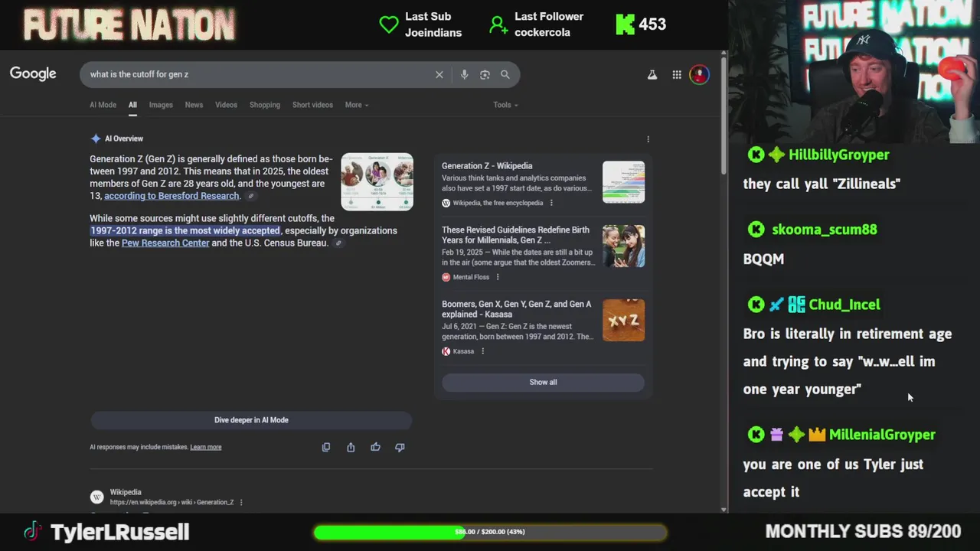Open options next to Kasasa source

pyautogui.click(x=482, y=351)
